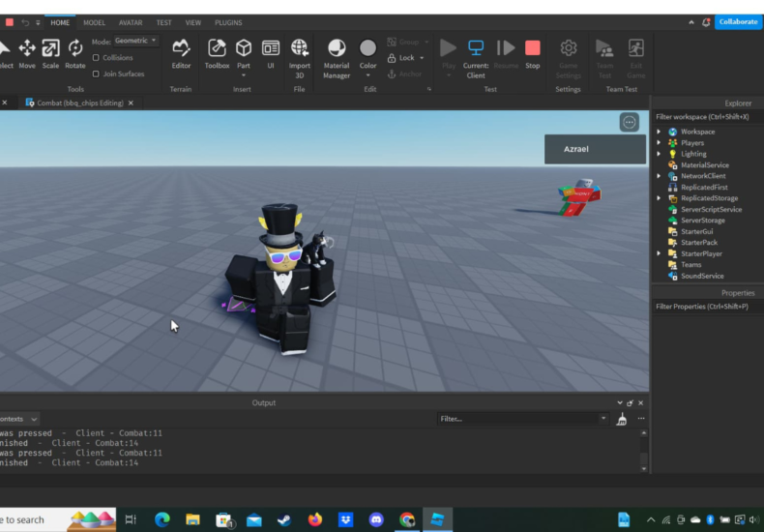Clear output with the broom icon
The image size is (764, 532).
coord(621,419)
